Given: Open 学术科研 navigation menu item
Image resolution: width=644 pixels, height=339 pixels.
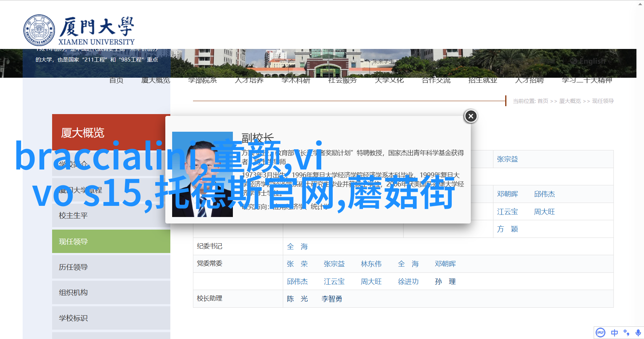Looking at the screenshot, I should pos(296,80).
